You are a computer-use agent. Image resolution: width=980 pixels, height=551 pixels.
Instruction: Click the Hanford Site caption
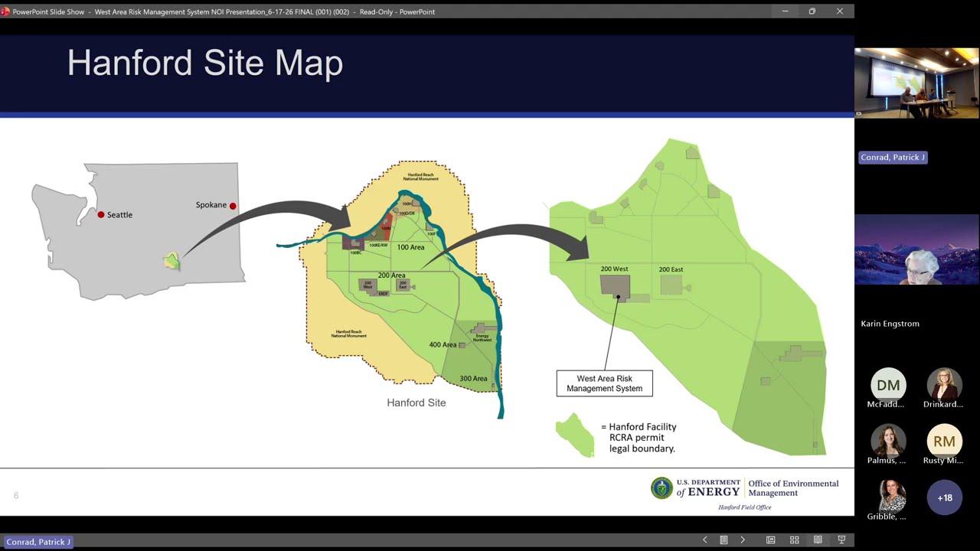tap(416, 403)
